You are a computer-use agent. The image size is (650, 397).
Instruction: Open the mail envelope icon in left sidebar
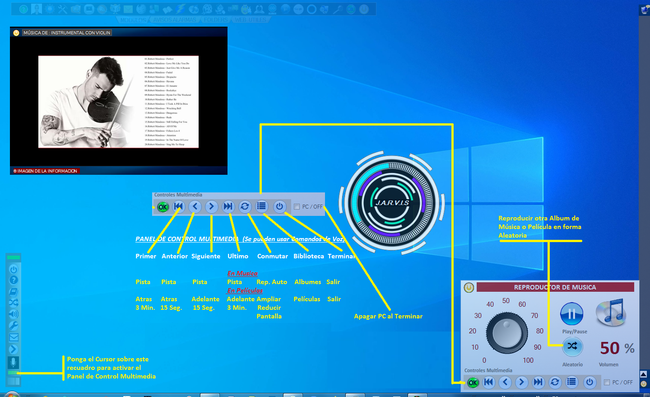(13, 337)
